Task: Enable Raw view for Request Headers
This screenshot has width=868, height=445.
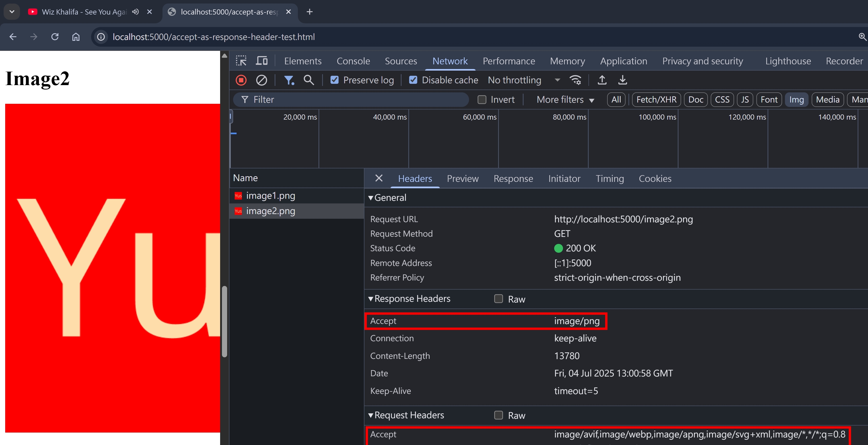Action: click(x=498, y=415)
